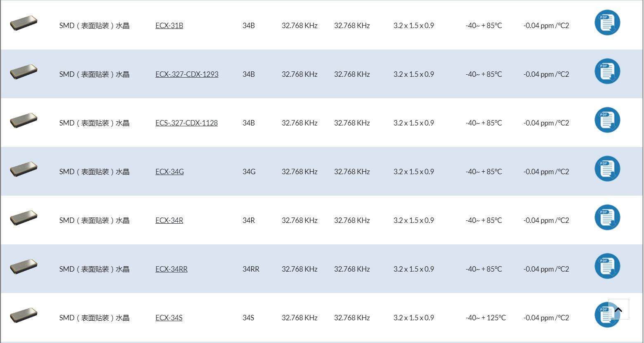Viewport: 644px width, 343px height.
Task: Open the PDF icon for ECS-.327-CDX-1128
Action: pos(607,120)
